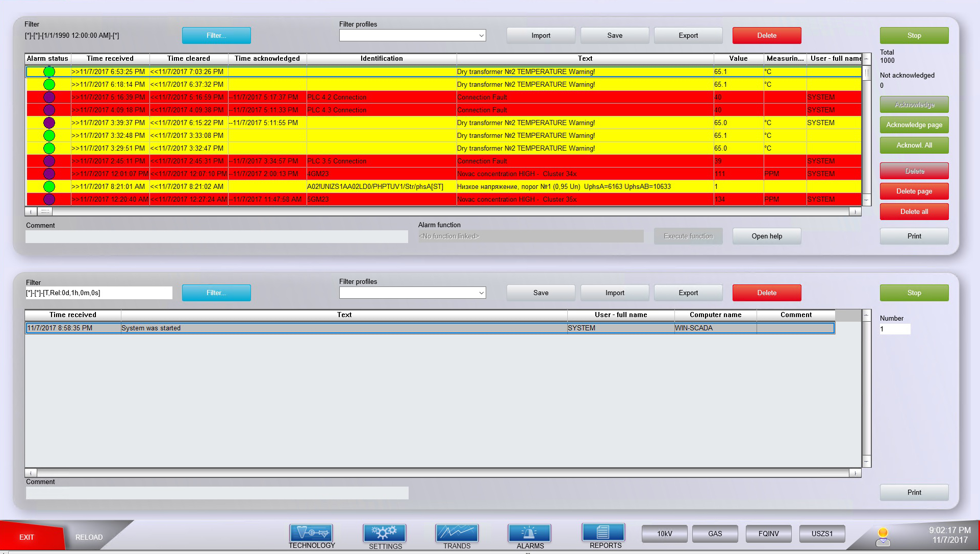Click the red Delete all button

[914, 212]
